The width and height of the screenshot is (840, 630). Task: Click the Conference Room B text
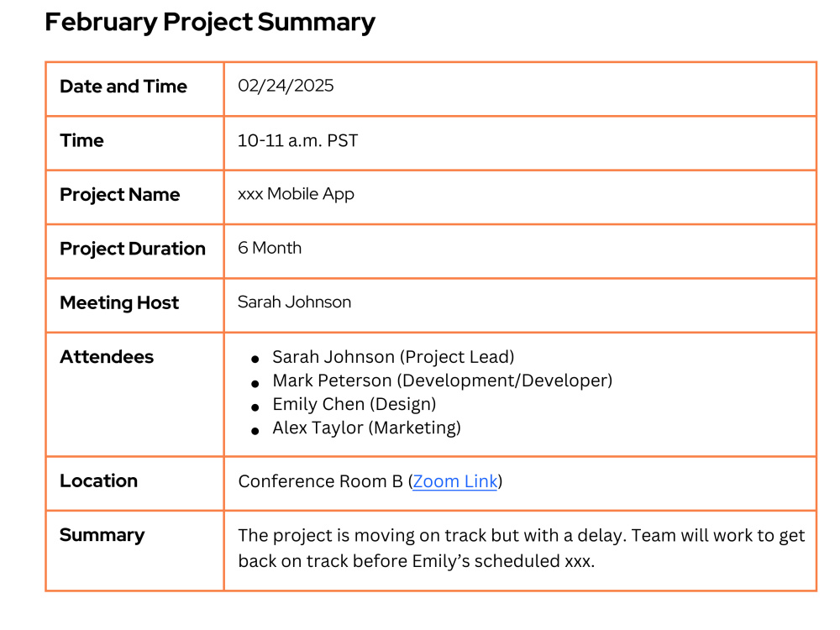[x=320, y=481]
